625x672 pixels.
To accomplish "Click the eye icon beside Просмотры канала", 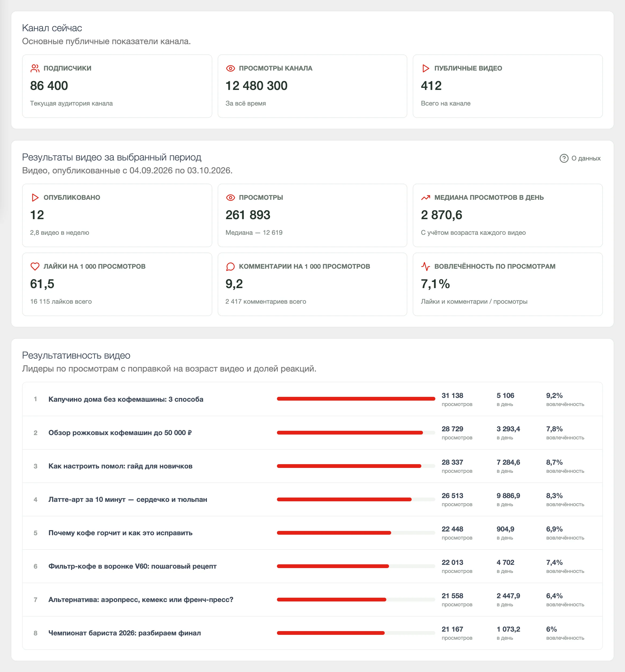I will point(230,68).
